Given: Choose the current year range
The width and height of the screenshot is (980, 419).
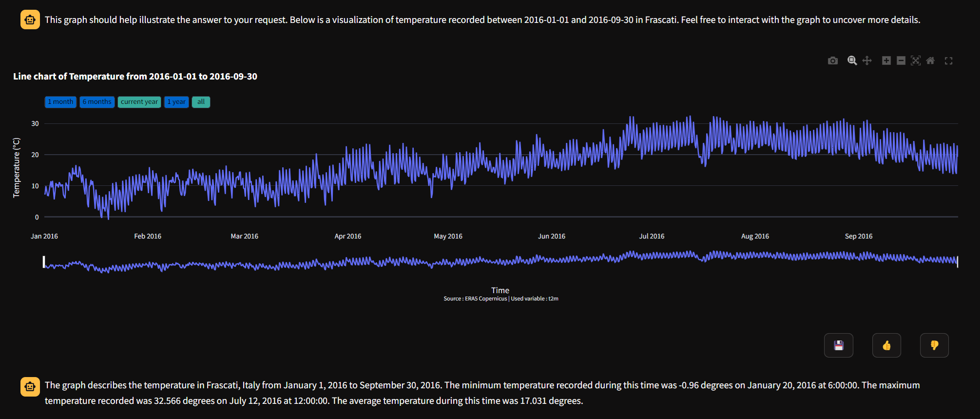Looking at the screenshot, I should click(139, 102).
